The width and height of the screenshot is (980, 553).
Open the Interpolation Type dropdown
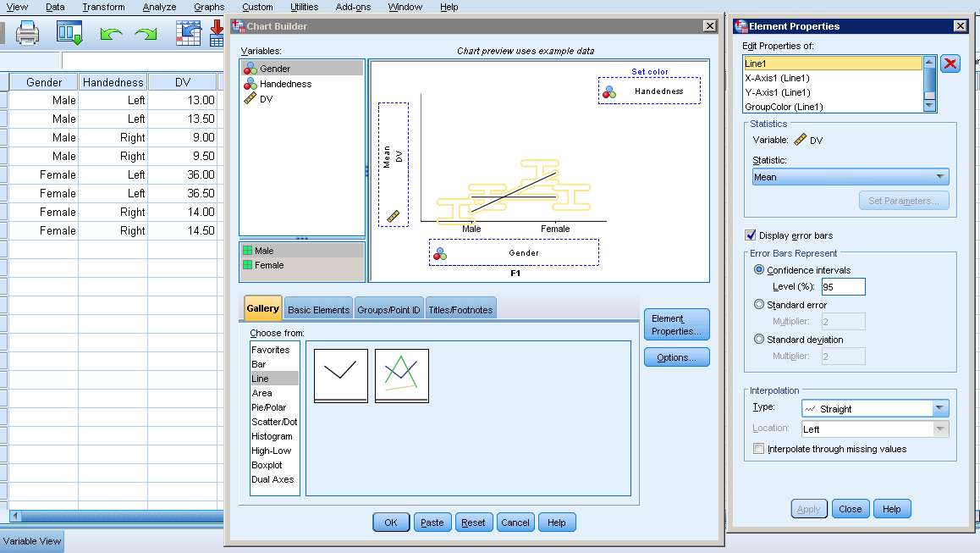(875, 409)
